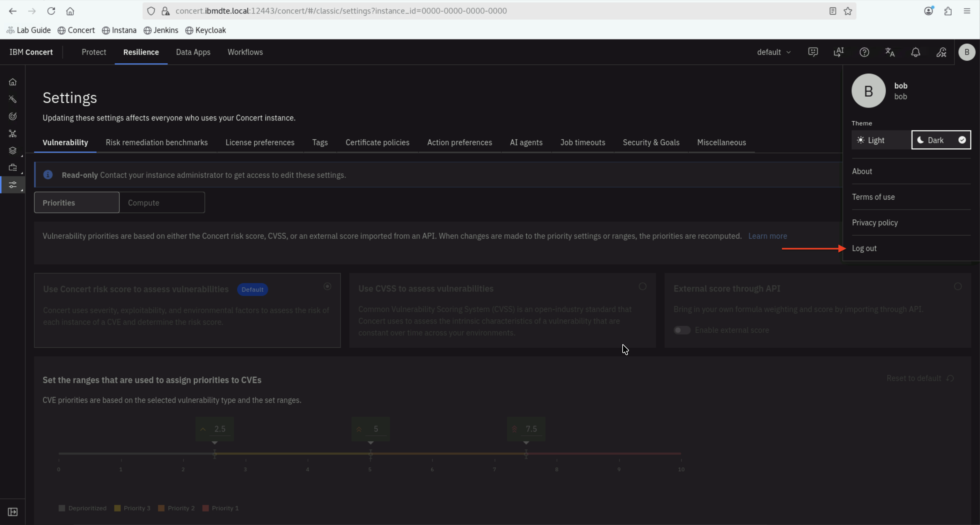Open the browser application menu

967,11
